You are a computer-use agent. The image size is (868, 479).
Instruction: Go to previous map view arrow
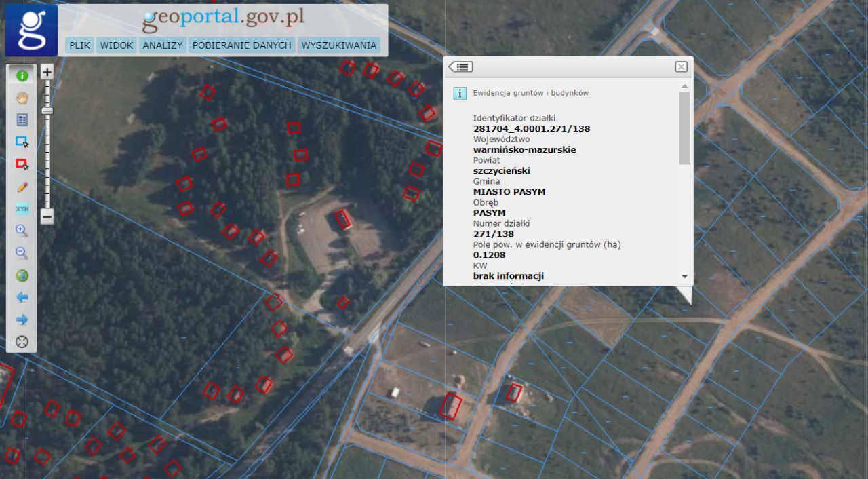tap(22, 297)
